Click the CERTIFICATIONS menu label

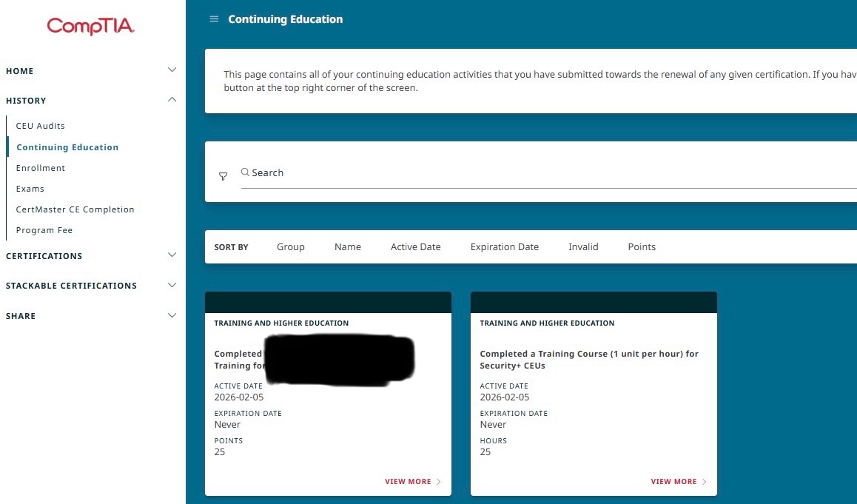(x=44, y=256)
